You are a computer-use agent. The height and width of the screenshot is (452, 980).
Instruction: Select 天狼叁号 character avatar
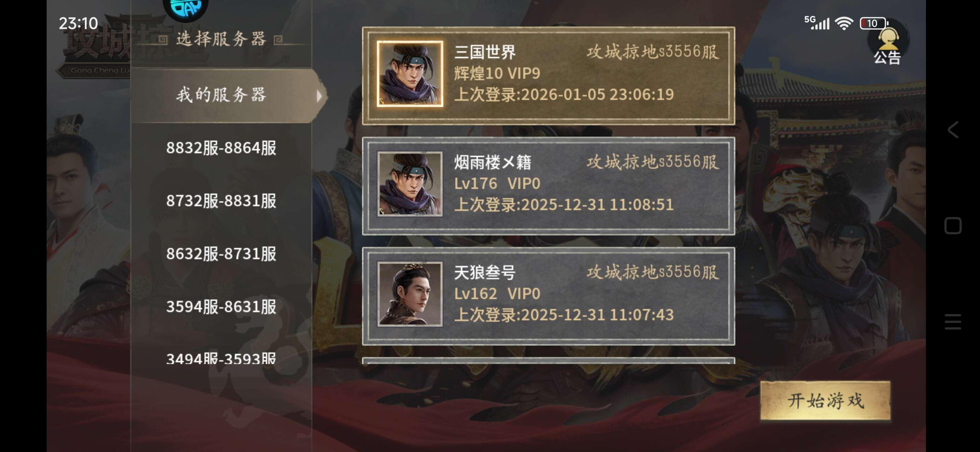coord(410,294)
